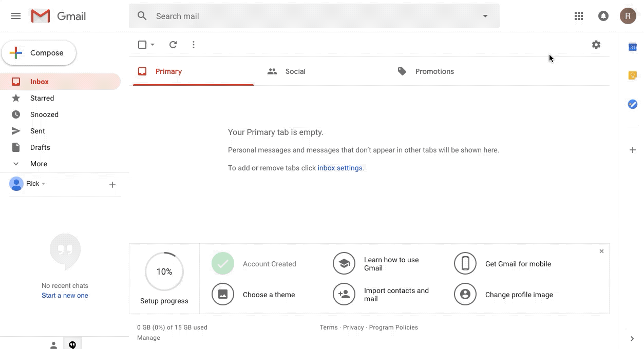Click the mobile phone icon
Image resolution: width=644 pixels, height=349 pixels.
[465, 264]
